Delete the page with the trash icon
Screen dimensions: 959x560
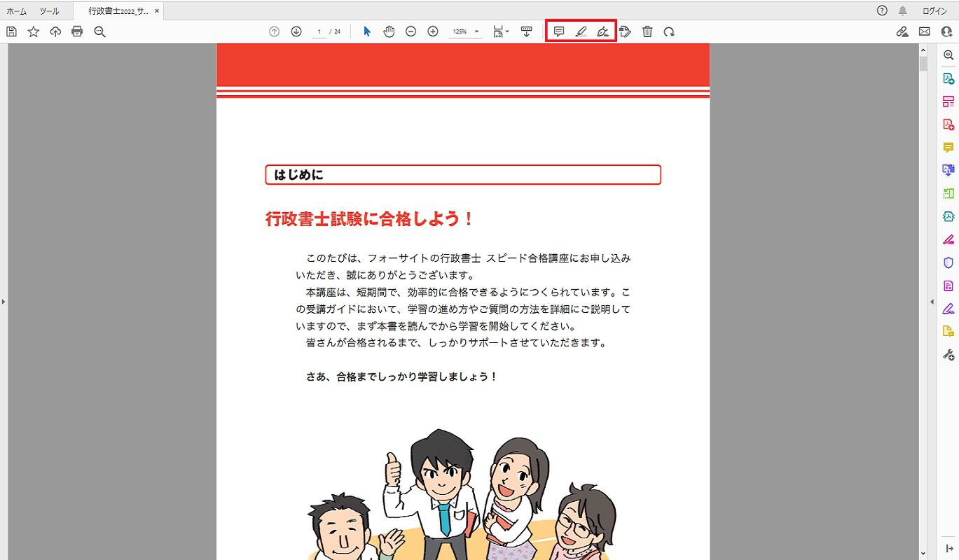(x=647, y=31)
